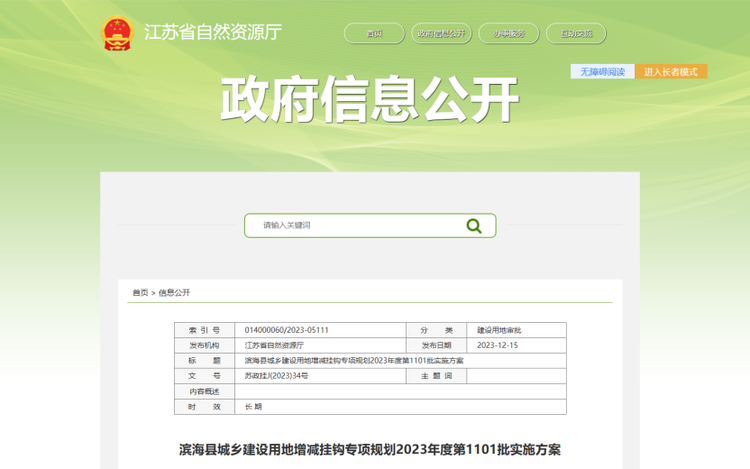Viewport: 750px width, 469px height.
Task: Click document number 苏政挂J(2023)34号
Action: click(x=277, y=376)
